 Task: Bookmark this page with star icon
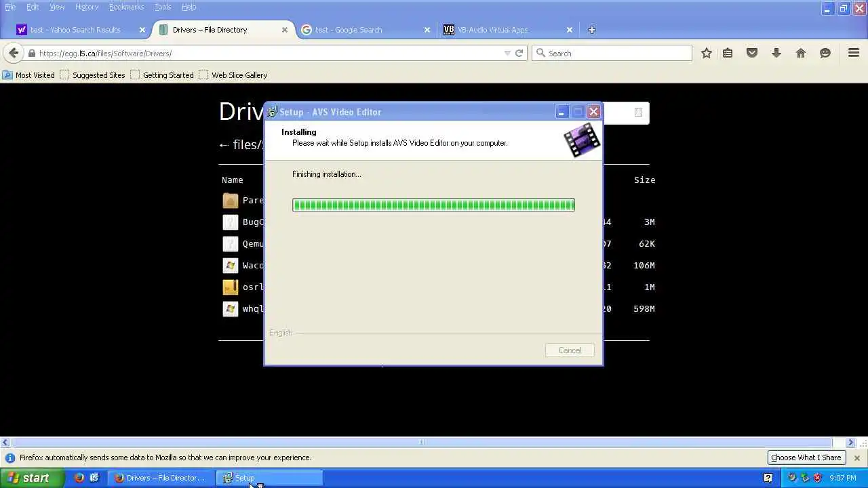pyautogui.click(x=707, y=53)
